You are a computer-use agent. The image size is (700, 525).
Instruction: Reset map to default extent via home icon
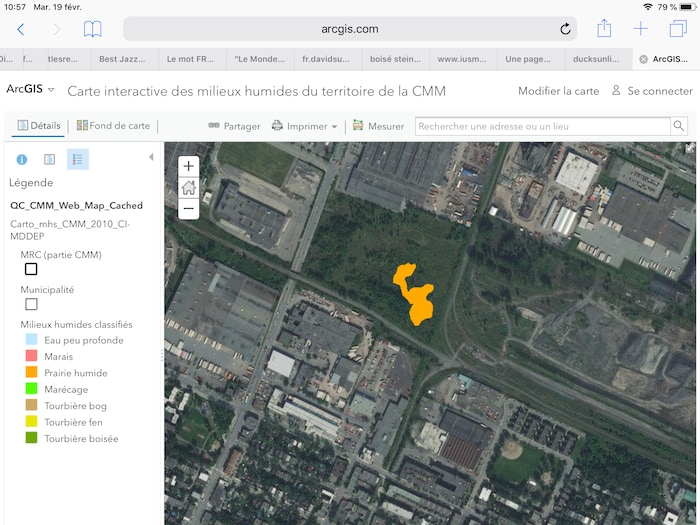pyautogui.click(x=188, y=187)
